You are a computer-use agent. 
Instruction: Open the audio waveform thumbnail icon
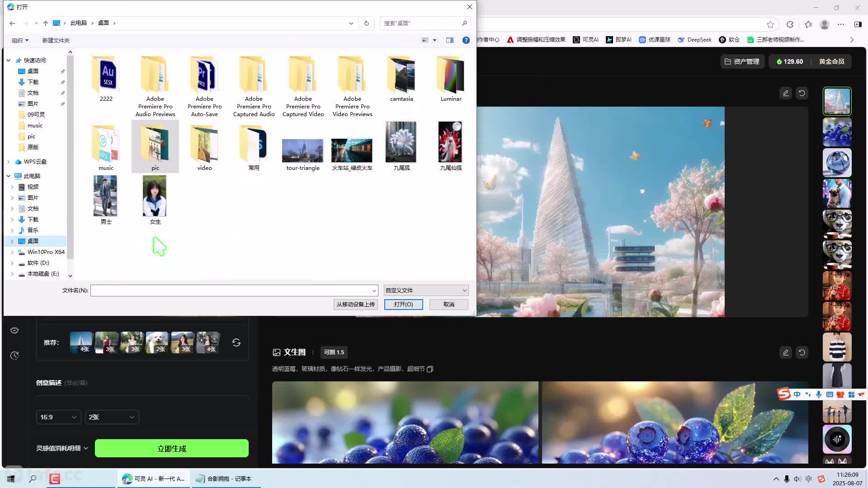(x=837, y=439)
